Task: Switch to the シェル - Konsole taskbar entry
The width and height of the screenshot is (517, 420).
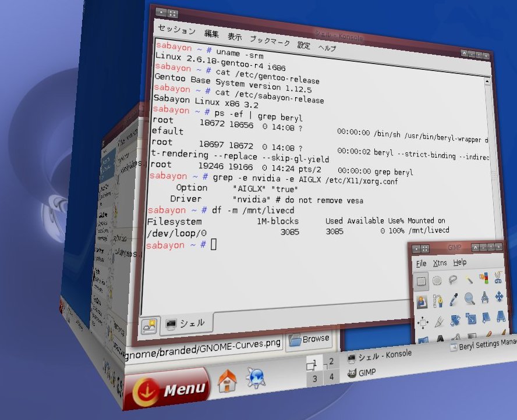Action: pos(380,356)
